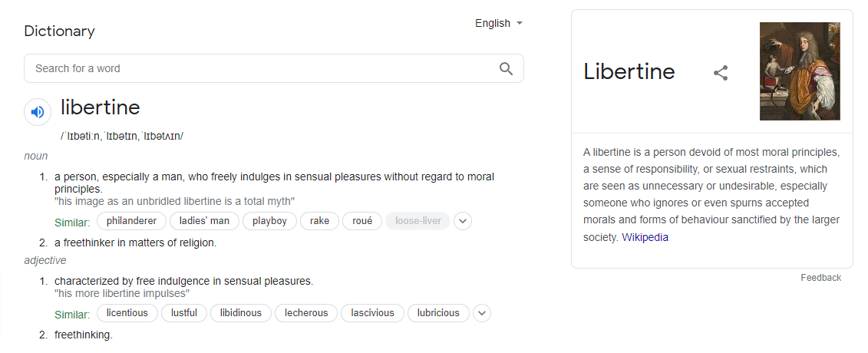Select the rake synonym chip
The image size is (868, 353).
(x=319, y=221)
